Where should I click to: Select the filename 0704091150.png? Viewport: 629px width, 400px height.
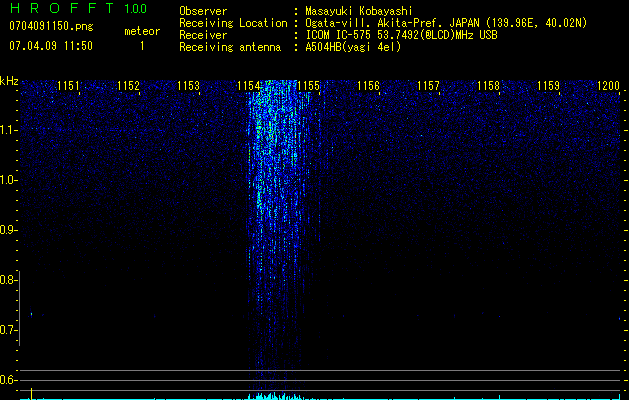point(51,27)
